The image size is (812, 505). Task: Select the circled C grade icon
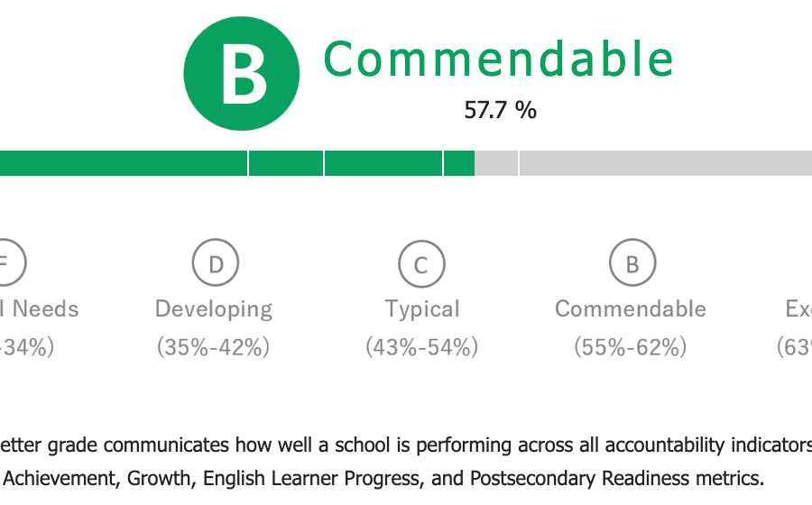(x=421, y=264)
